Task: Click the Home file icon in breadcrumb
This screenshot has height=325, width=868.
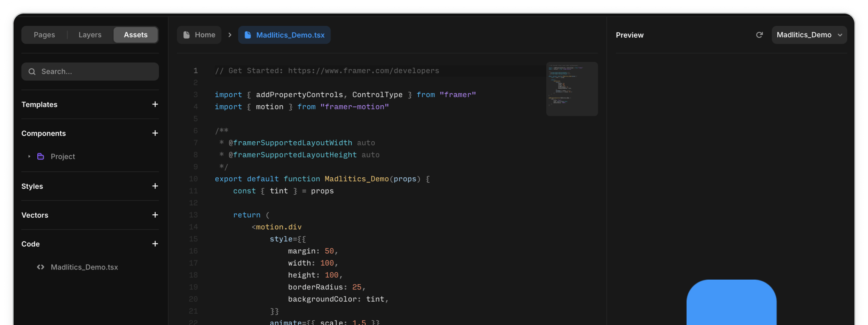Action: pos(186,35)
